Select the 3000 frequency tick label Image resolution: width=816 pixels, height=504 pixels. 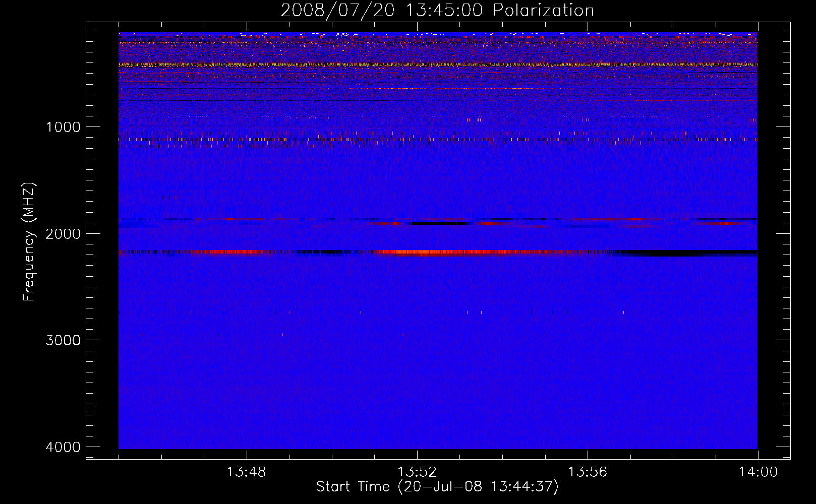tap(63, 340)
